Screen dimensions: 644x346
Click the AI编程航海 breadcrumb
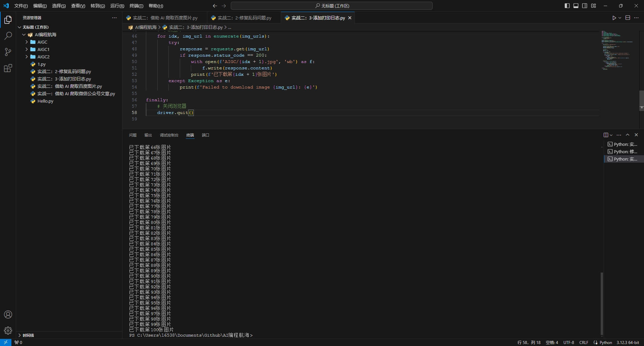(146, 27)
